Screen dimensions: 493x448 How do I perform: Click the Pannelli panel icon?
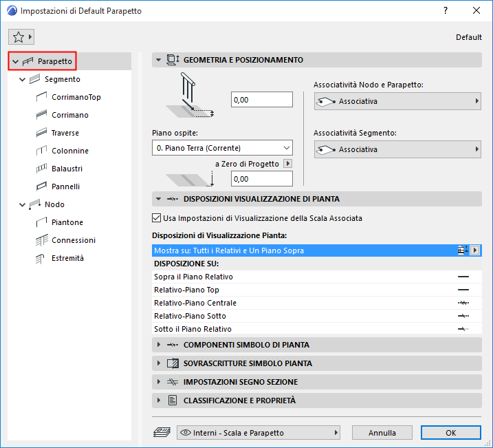[x=40, y=186]
